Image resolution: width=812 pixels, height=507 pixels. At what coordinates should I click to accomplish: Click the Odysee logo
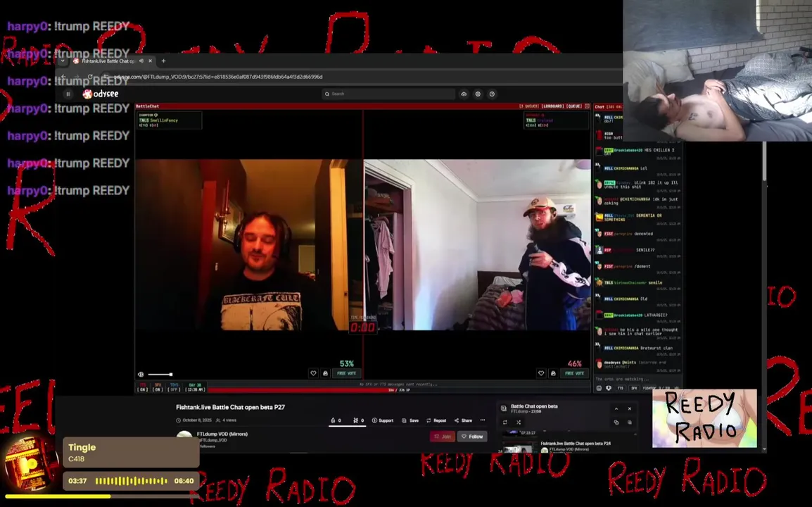tap(101, 94)
